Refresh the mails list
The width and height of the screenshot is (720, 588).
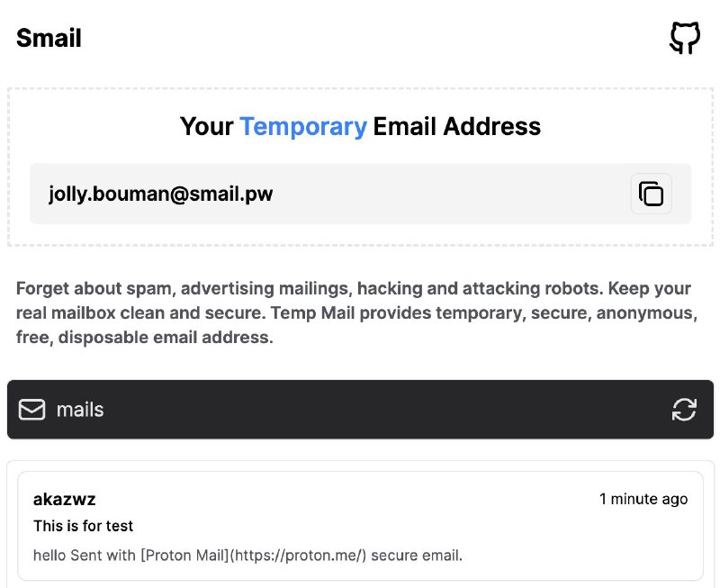tap(684, 410)
